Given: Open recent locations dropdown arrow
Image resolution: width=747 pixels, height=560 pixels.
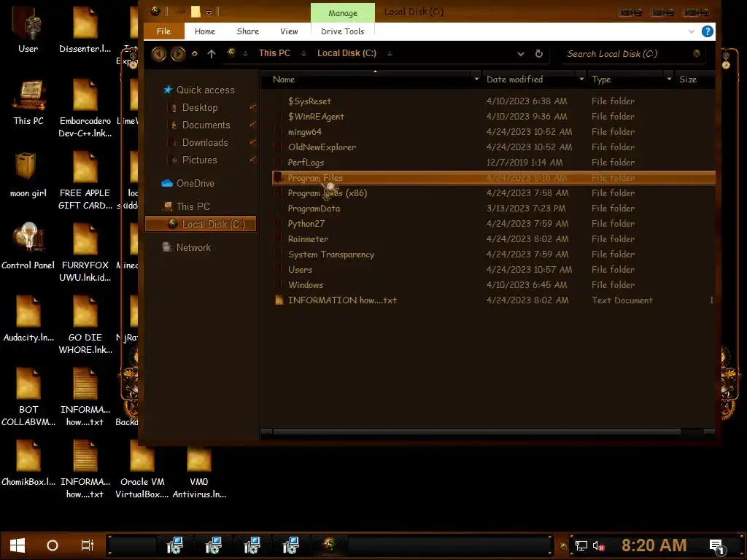Looking at the screenshot, I should pos(194,54).
